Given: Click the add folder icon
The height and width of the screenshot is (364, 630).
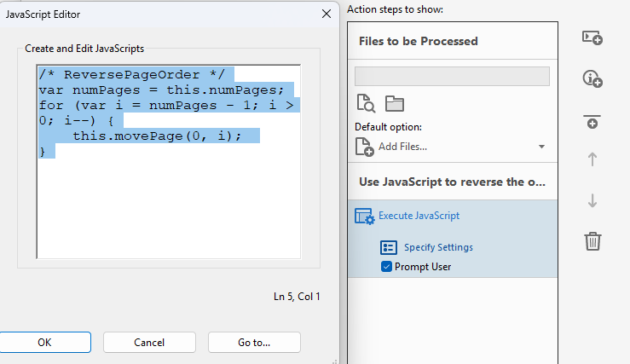Looking at the screenshot, I should pyautogui.click(x=394, y=103).
